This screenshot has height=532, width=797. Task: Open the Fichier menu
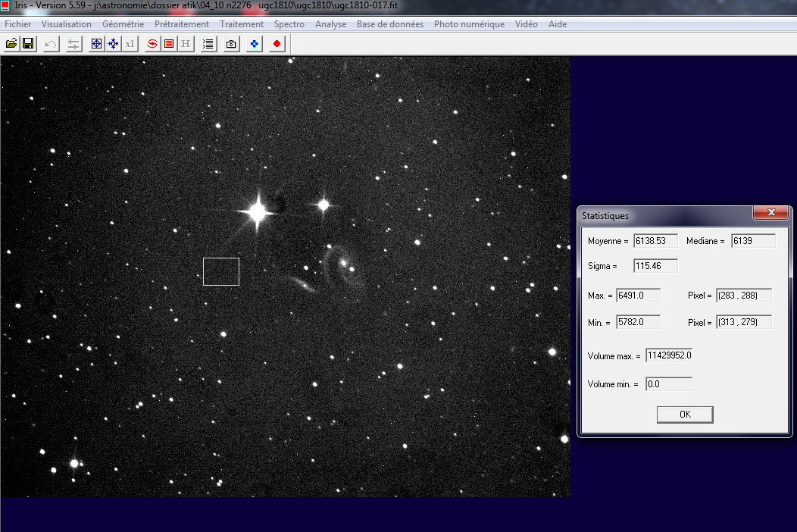point(17,24)
